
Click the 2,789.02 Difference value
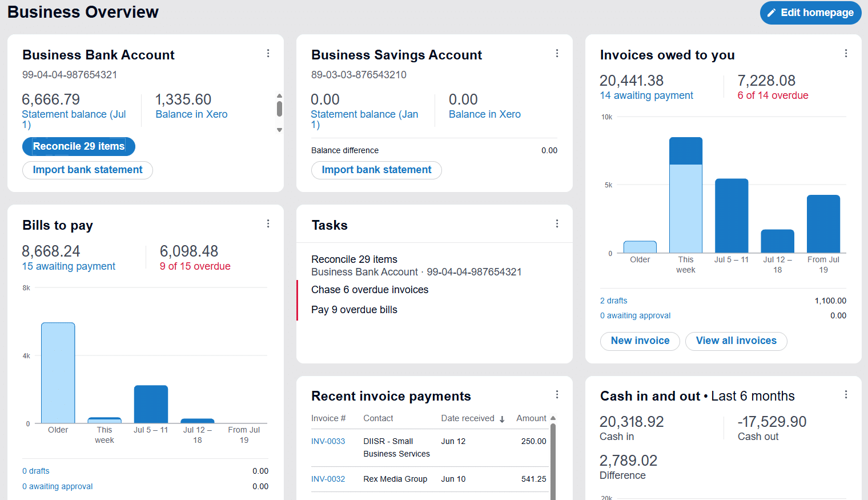click(628, 461)
